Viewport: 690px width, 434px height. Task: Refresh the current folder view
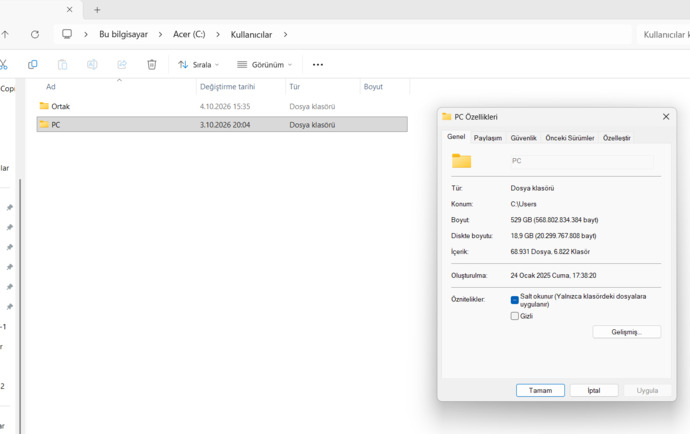pos(35,34)
